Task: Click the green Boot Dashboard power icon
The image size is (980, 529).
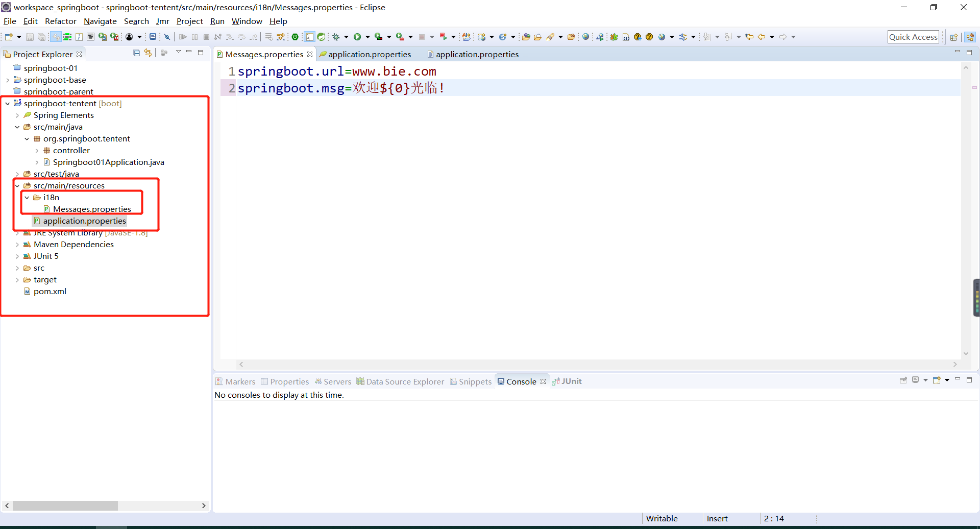Action: click(295, 37)
